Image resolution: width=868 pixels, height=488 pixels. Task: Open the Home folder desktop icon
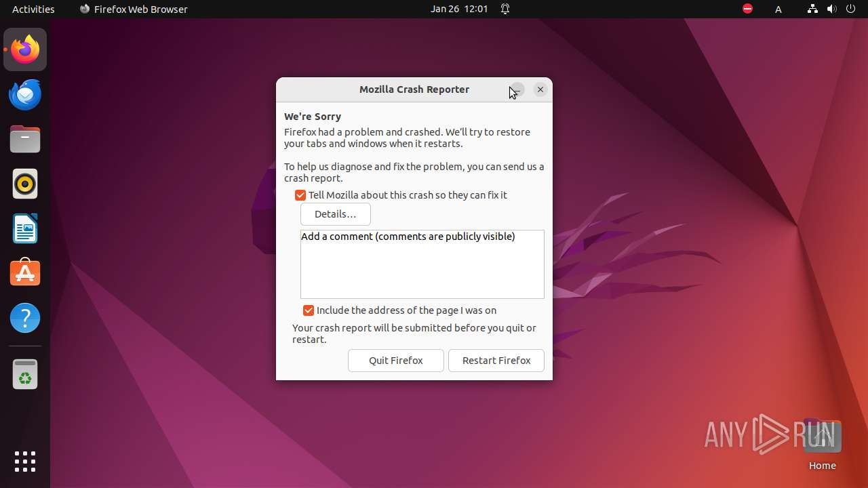point(822,444)
